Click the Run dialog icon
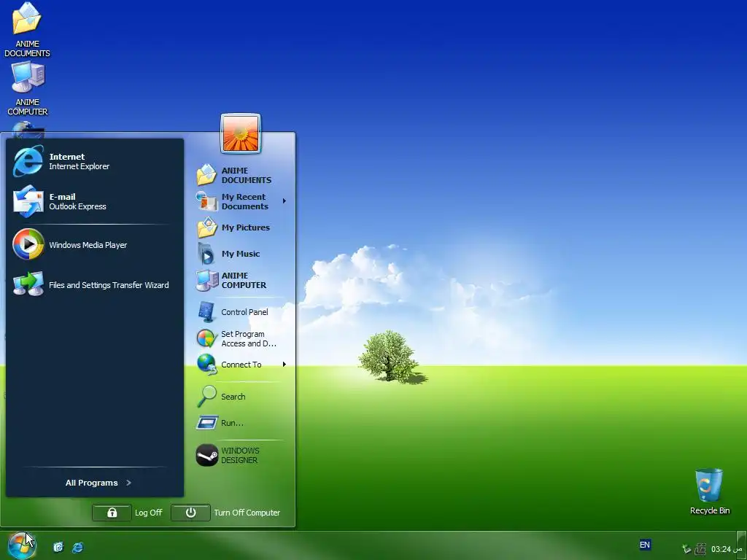The width and height of the screenshot is (747, 560). (206, 422)
